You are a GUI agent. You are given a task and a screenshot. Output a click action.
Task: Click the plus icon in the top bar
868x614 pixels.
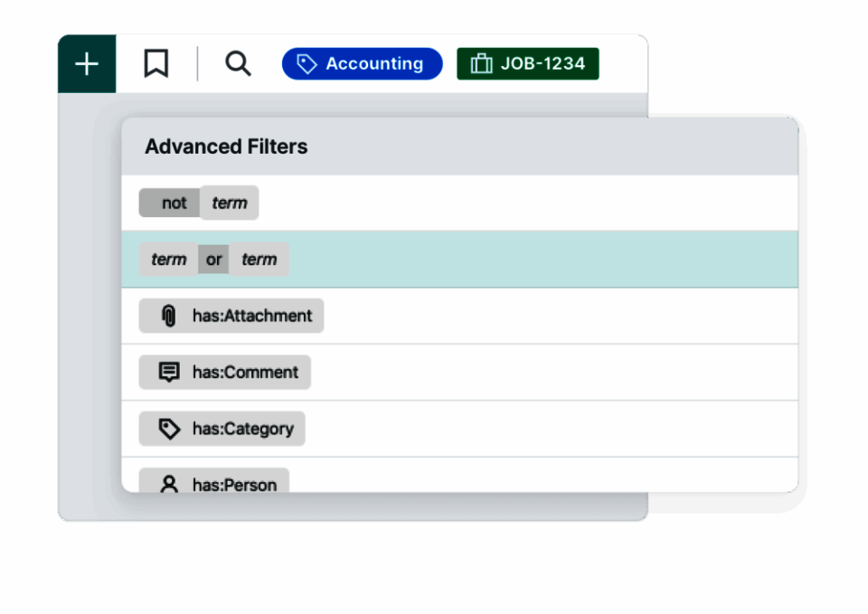click(x=86, y=63)
